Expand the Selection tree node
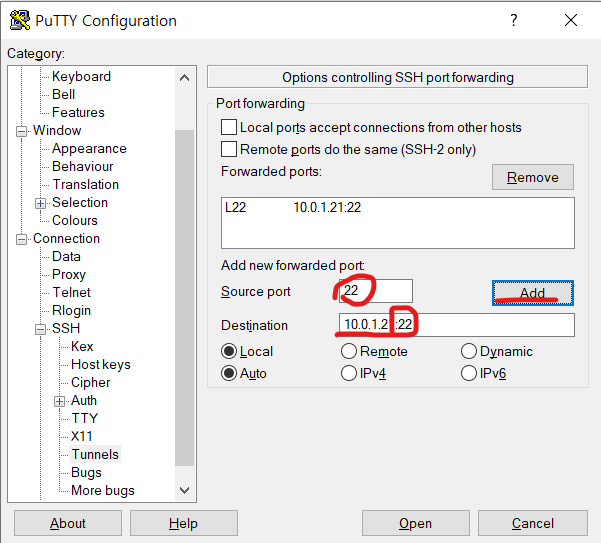Image resolution: width=601 pixels, height=543 pixels. 40,203
